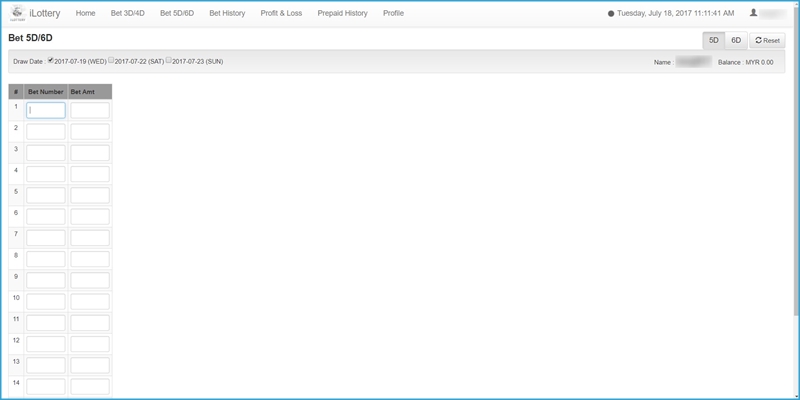Focus the Bet Number field in row 1
The image size is (800, 400).
tap(46, 110)
